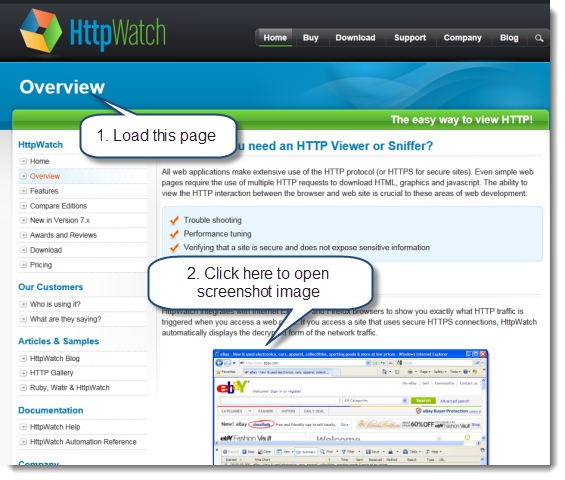565x480 pixels.
Task: Open What are they saying? link
Action: point(66,319)
